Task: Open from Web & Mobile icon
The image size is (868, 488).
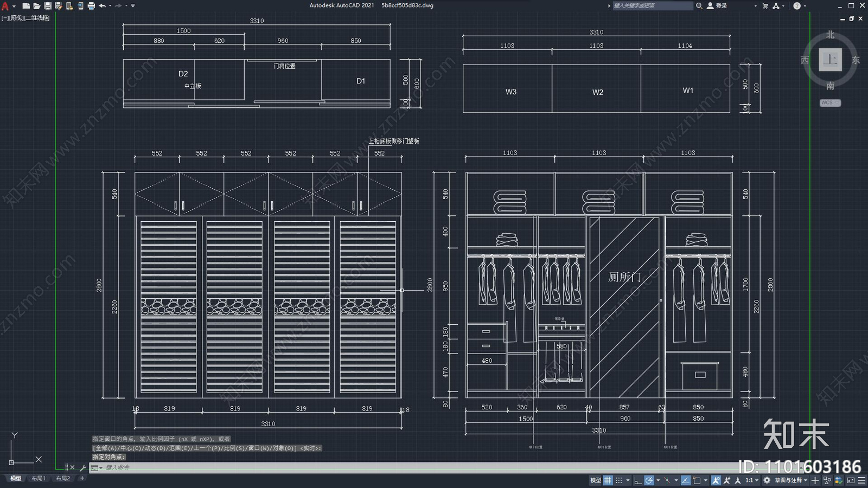Action: pyautogui.click(x=69, y=6)
